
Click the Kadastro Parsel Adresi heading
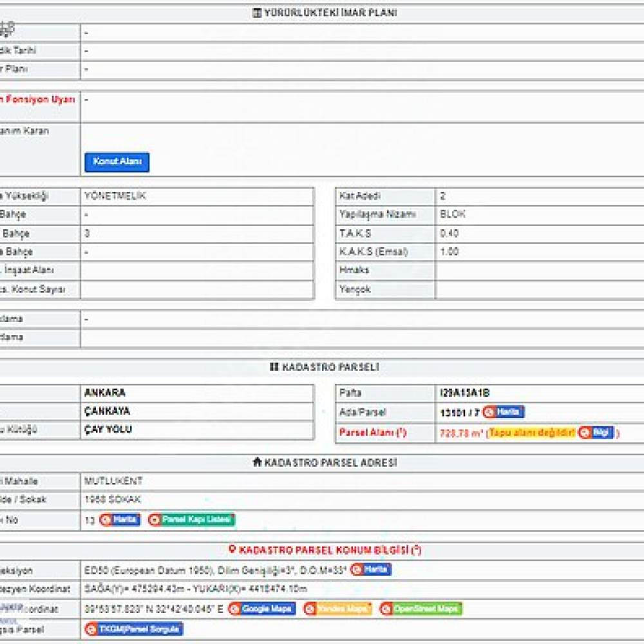pos(330,462)
